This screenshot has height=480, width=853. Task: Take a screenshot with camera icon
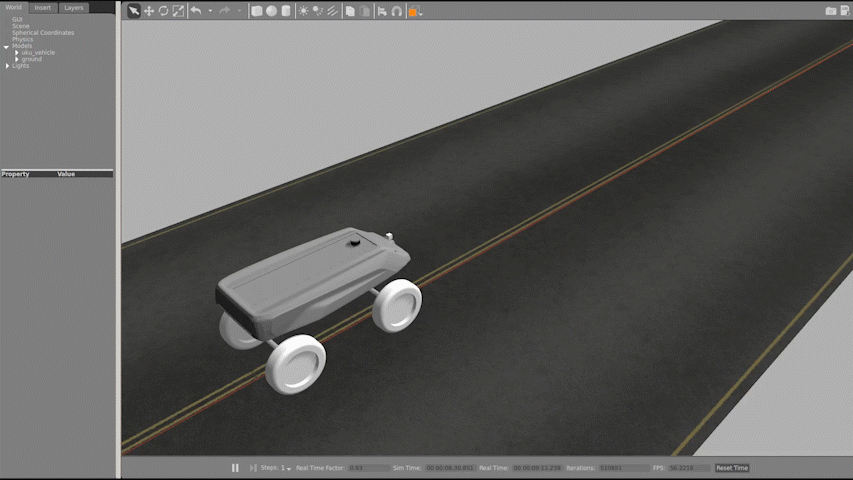[830, 11]
